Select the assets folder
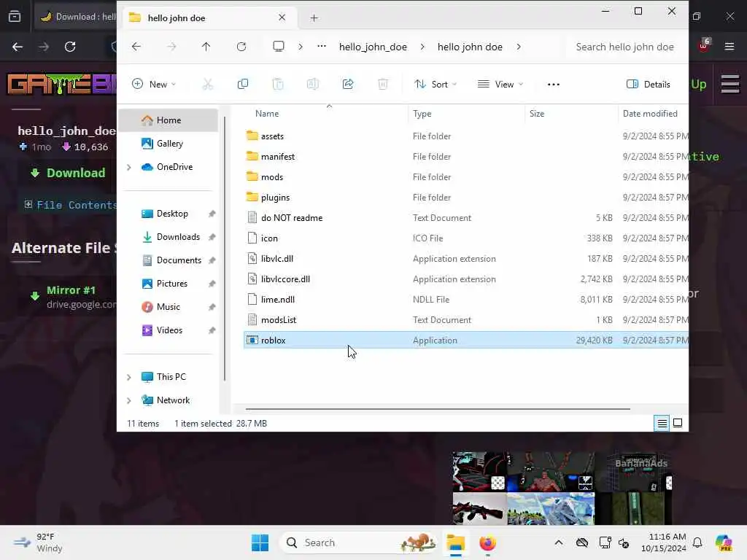 tap(466, 136)
